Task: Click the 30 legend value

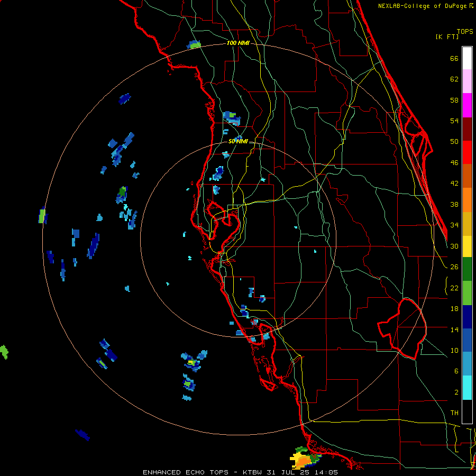Action: [454, 246]
